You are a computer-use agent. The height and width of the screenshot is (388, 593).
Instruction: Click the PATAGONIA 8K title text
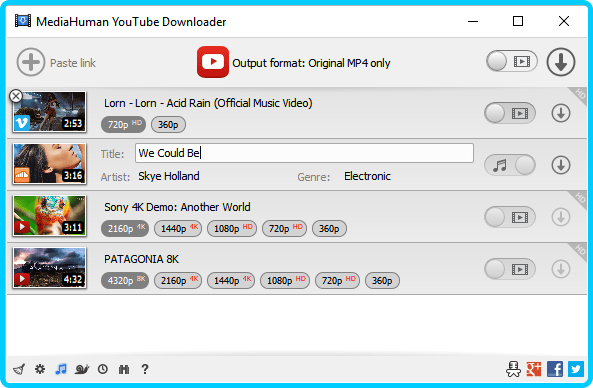(x=142, y=259)
